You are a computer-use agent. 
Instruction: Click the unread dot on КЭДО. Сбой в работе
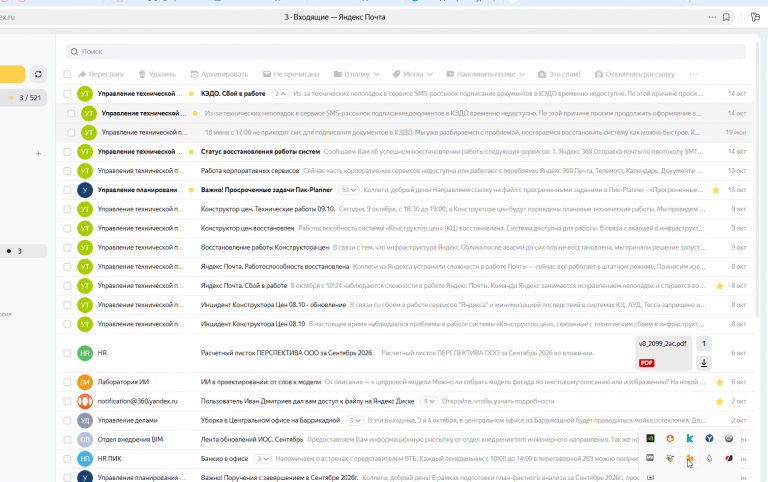click(191, 94)
